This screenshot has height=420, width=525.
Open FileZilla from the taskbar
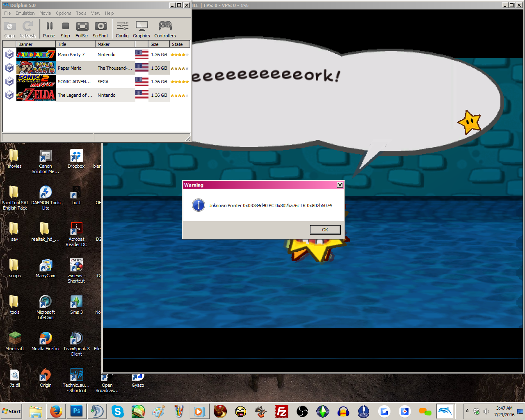pyautogui.click(x=282, y=411)
